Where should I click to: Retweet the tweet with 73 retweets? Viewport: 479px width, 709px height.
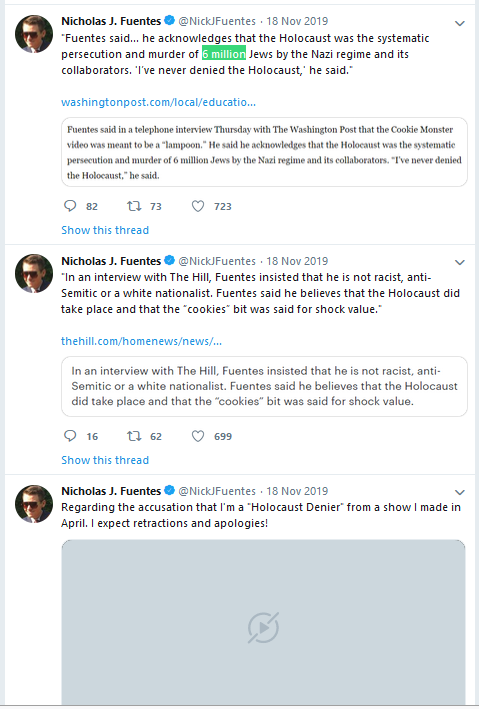pos(134,206)
